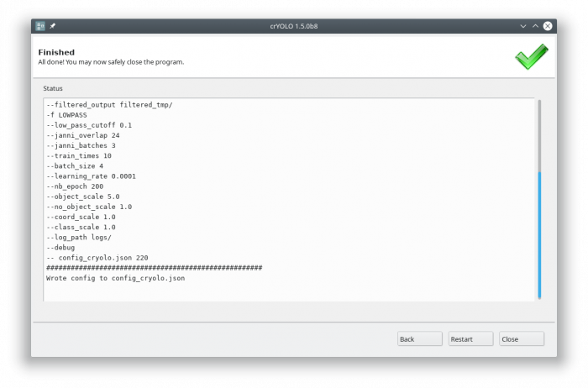Maximize window with the up chevron
This screenshot has width=588, height=388.
point(535,26)
